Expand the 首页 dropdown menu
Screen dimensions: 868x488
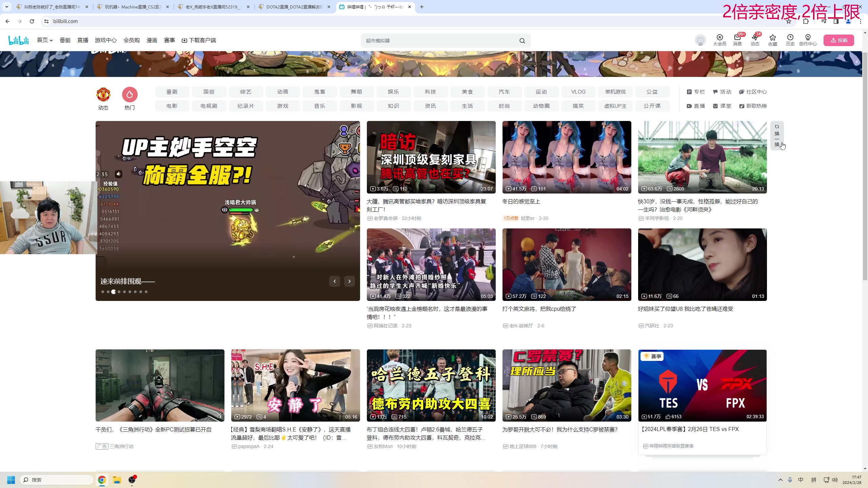(x=45, y=40)
